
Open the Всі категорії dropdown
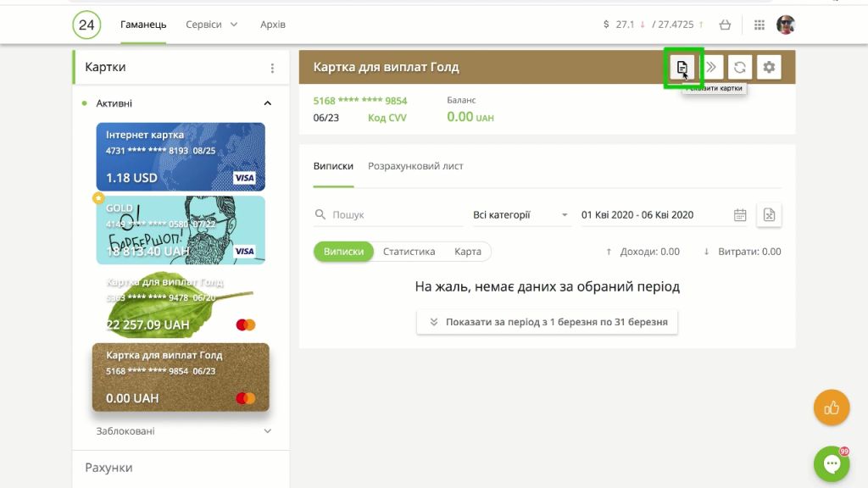coord(520,215)
